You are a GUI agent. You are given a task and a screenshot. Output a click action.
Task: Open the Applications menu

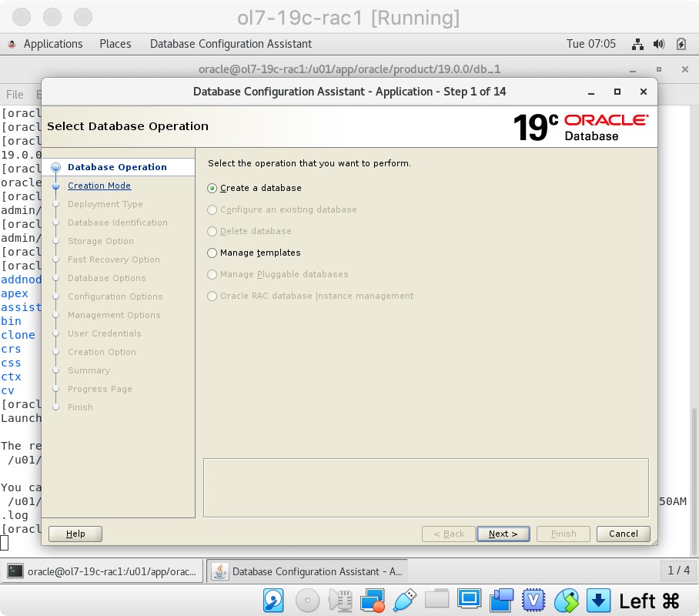53,44
